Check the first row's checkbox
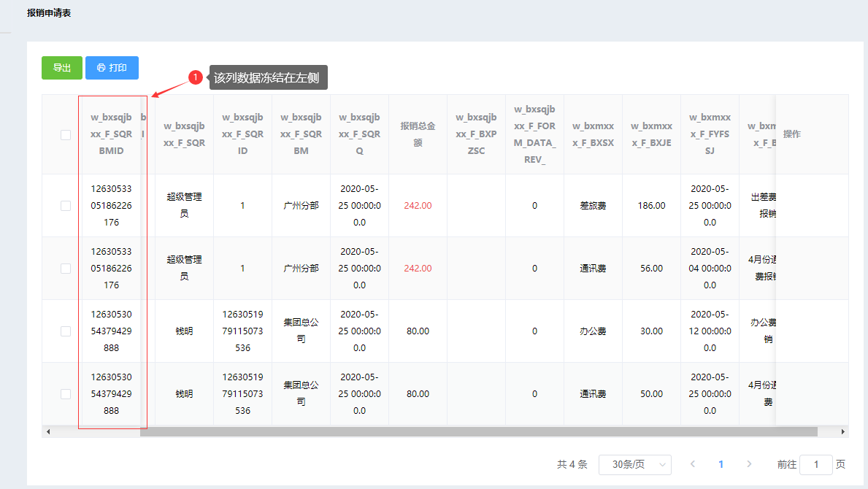This screenshot has height=489, width=868. click(x=66, y=206)
